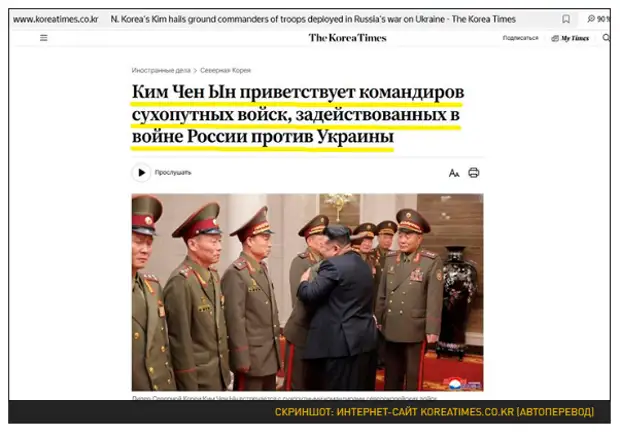Click the headline Ким Чен Ын приветствует командиров
Screen dimensions: 620x436
point(298,92)
